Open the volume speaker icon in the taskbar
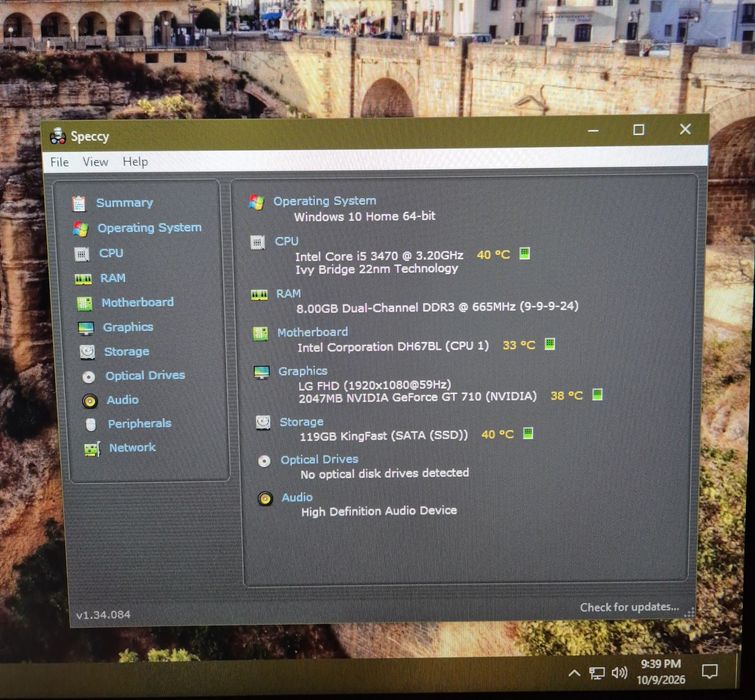 [619, 673]
